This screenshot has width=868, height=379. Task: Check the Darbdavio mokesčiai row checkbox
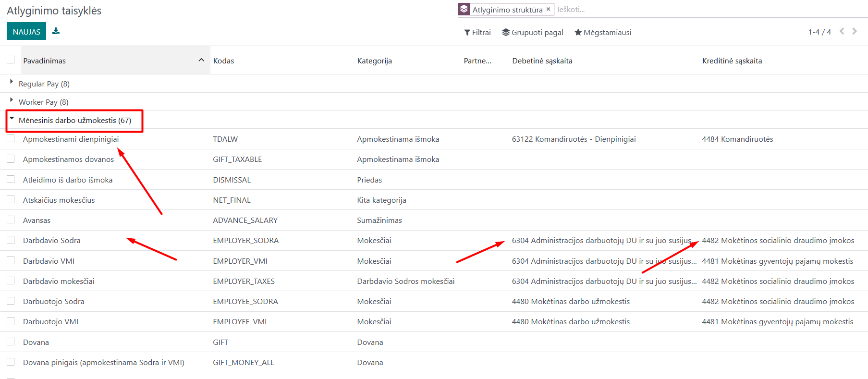(x=11, y=281)
